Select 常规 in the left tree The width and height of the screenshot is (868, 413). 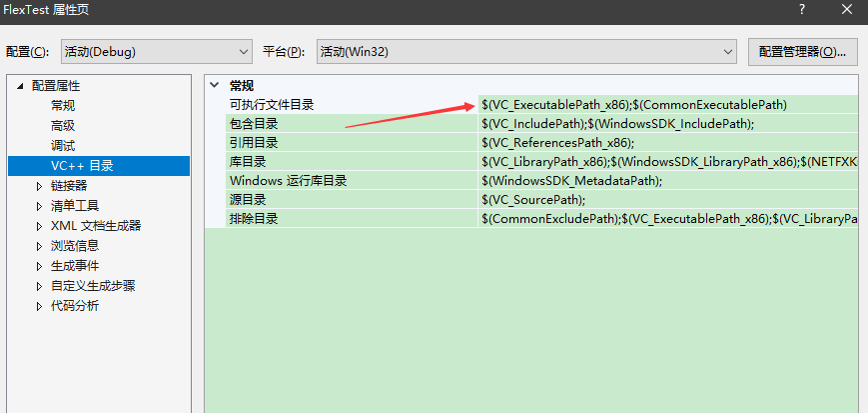[63, 106]
